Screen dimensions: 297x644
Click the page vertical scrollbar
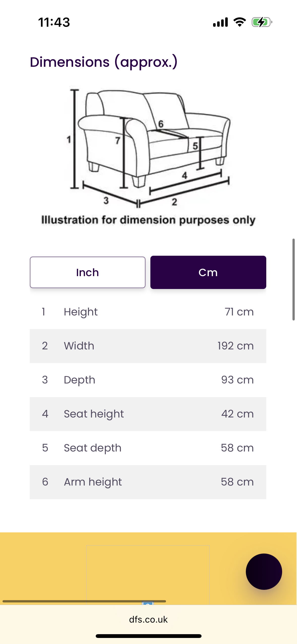(293, 279)
